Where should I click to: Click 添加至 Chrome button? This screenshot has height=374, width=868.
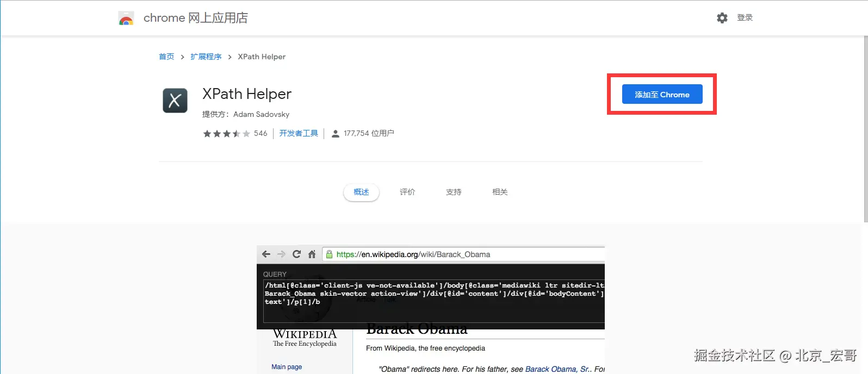(x=662, y=94)
